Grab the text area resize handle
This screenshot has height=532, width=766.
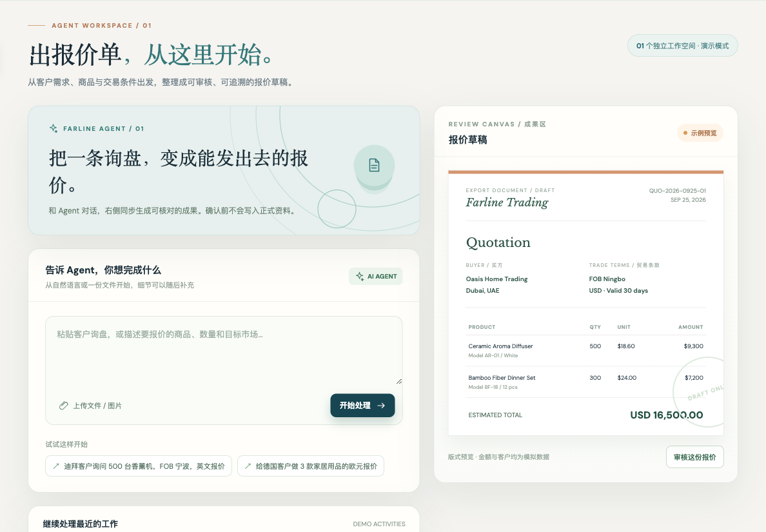(399, 382)
